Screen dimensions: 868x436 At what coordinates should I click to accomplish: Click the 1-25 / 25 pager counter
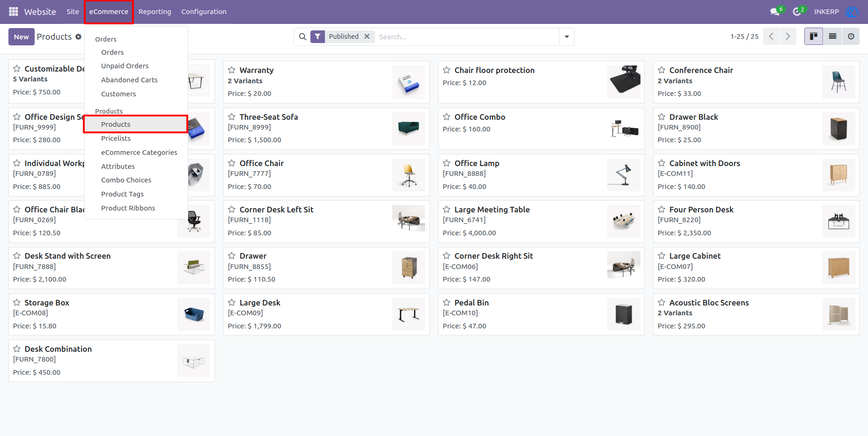744,36
